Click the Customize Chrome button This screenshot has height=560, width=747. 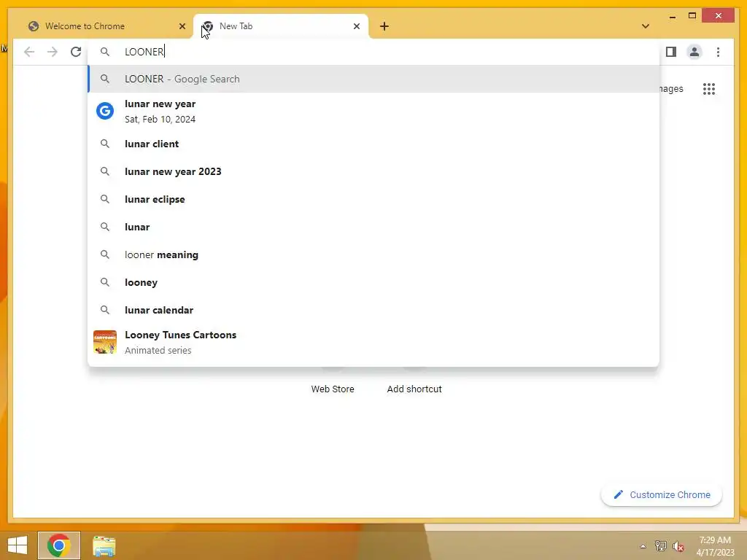(x=661, y=495)
